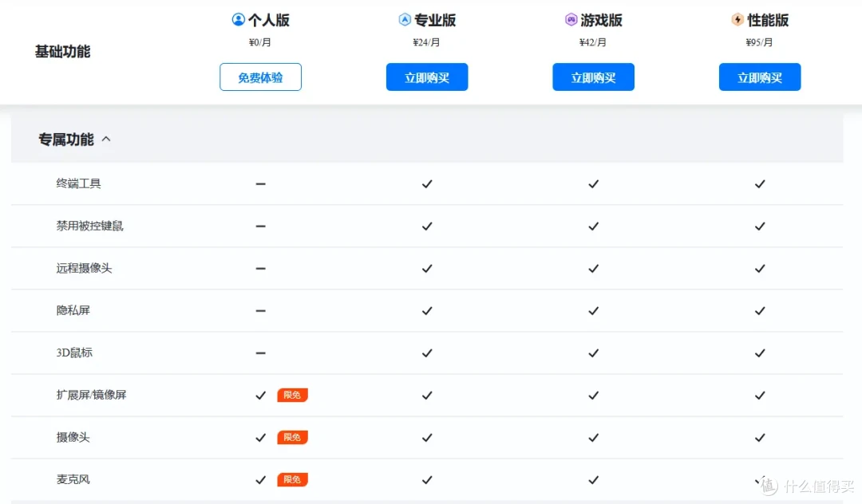Image resolution: width=862 pixels, height=504 pixels.
Task: Click the 摄像头 feature label
Action: (x=73, y=437)
